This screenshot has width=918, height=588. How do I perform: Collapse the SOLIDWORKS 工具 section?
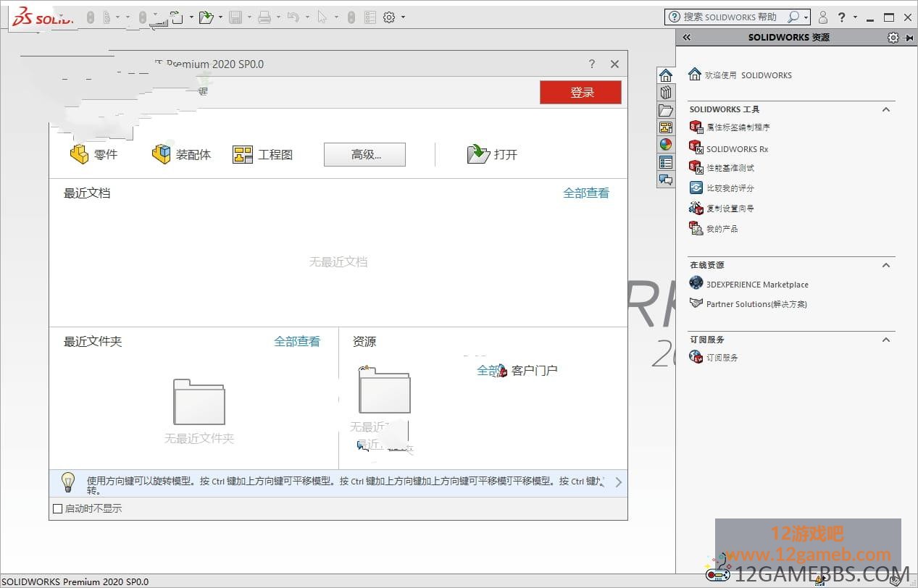(x=885, y=109)
